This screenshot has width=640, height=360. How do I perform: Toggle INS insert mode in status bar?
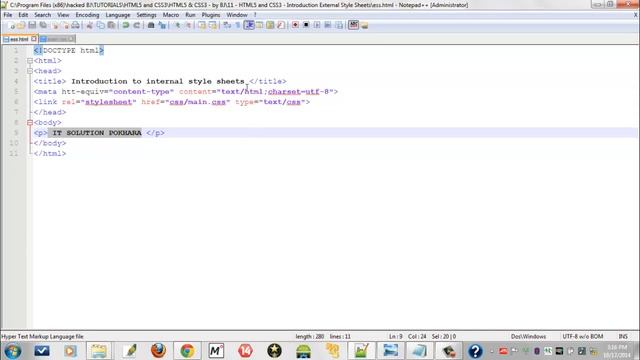[x=623, y=336]
